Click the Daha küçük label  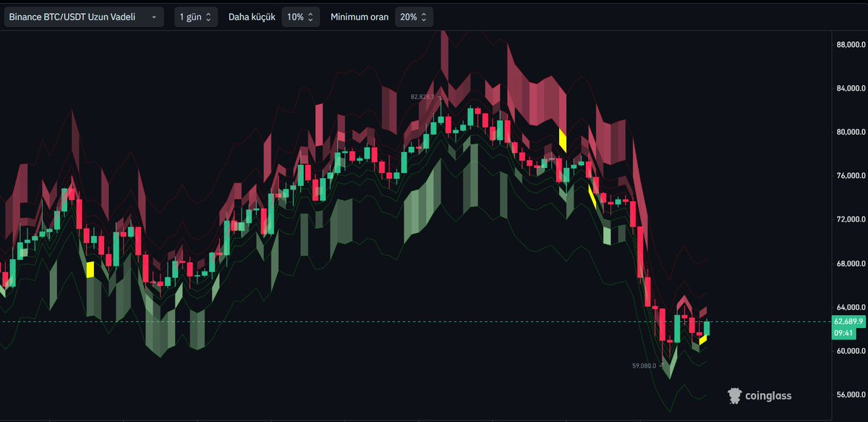coord(252,17)
